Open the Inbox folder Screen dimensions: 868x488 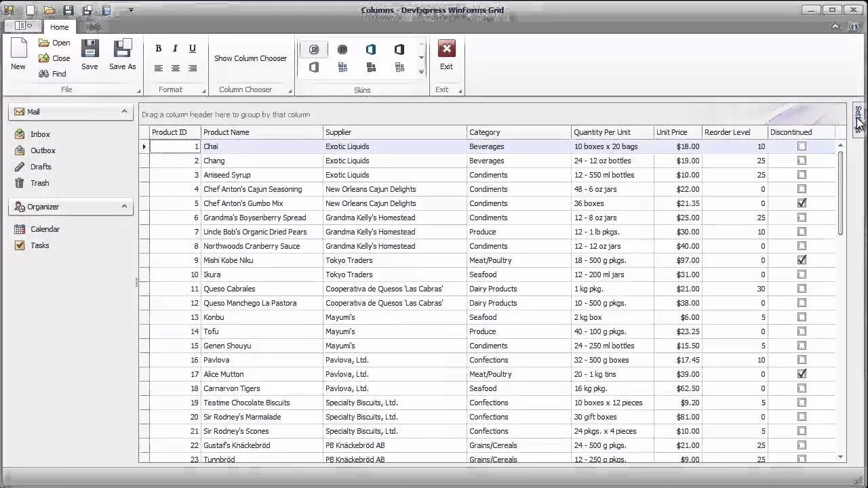click(x=40, y=134)
